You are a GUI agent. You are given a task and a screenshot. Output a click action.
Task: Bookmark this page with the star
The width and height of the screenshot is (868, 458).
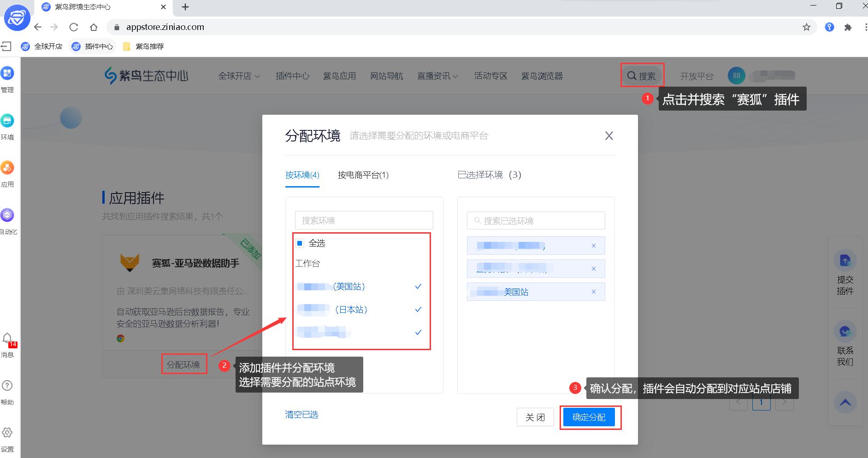coord(806,27)
